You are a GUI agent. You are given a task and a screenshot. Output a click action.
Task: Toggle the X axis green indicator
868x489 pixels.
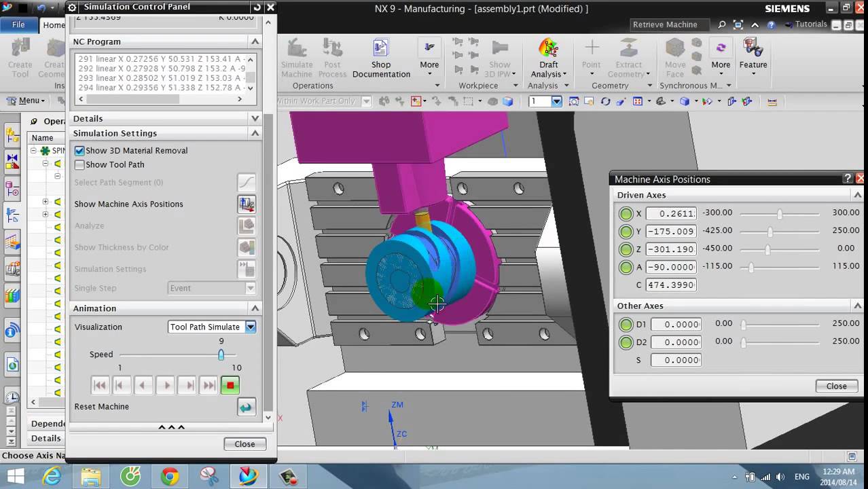626,213
